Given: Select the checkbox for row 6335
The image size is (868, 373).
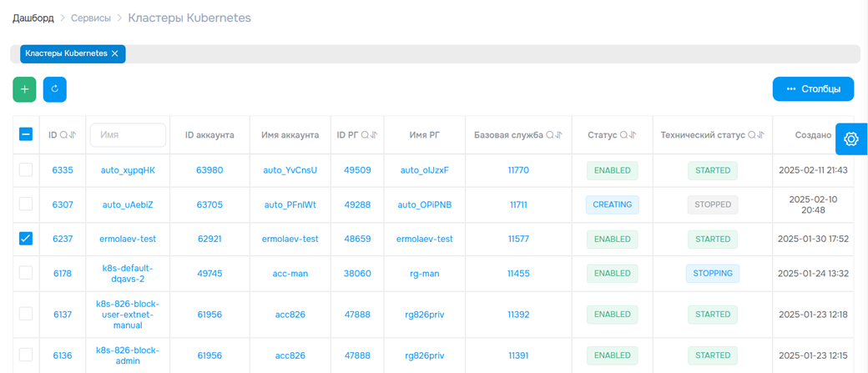Looking at the screenshot, I should (26, 170).
